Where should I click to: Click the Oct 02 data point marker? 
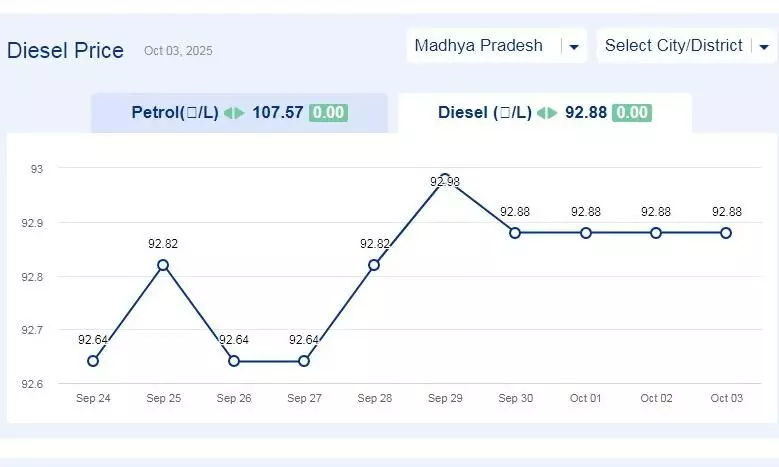pyautogui.click(x=656, y=233)
